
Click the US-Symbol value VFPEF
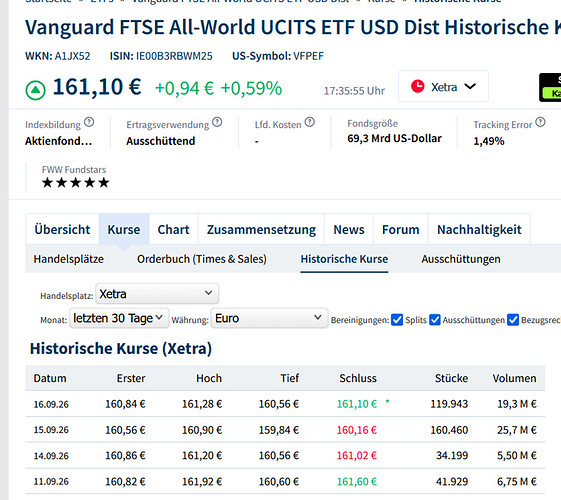coord(308,56)
